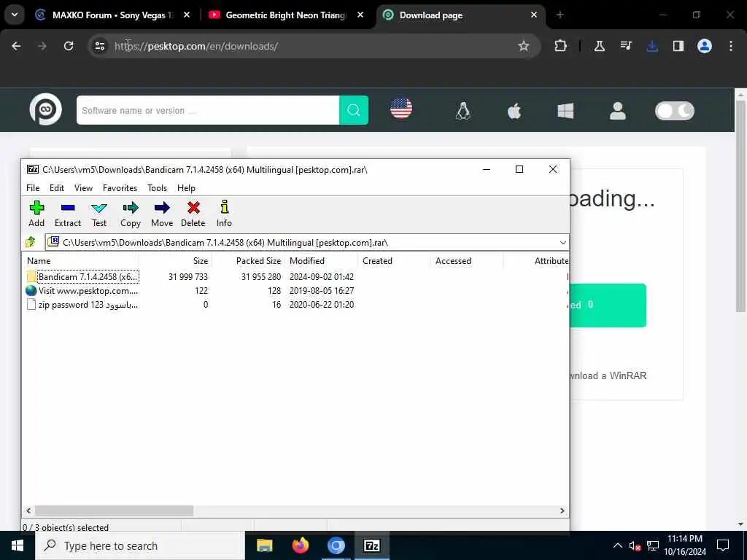
Task: Open the Favorites menu
Action: coord(120,188)
